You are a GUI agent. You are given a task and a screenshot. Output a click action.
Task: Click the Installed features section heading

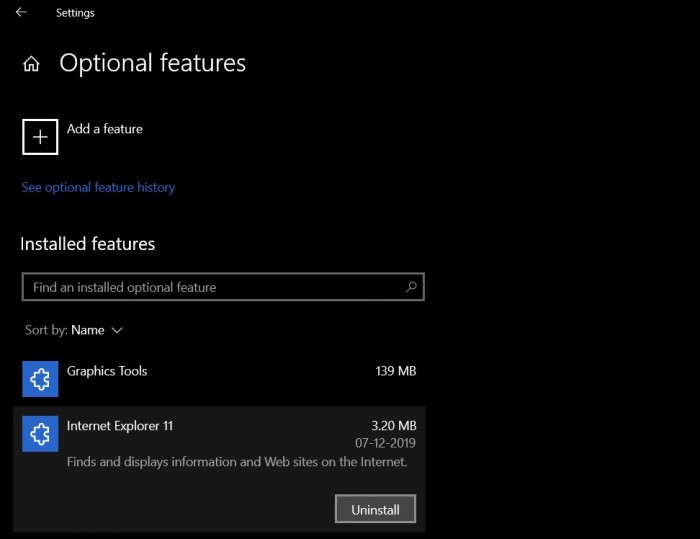(x=88, y=244)
